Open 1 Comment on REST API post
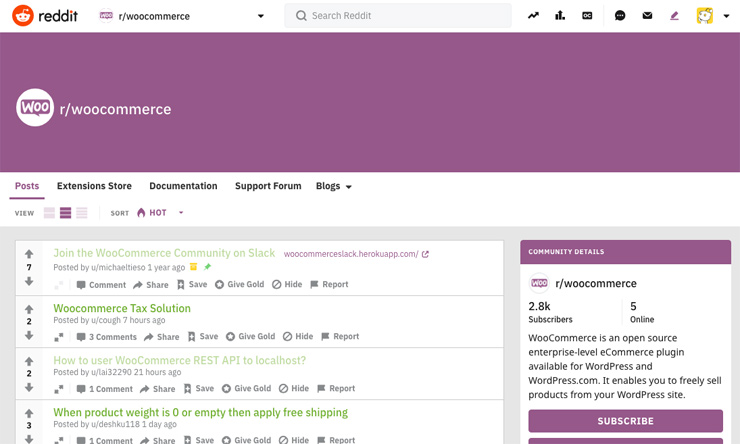 (104, 389)
